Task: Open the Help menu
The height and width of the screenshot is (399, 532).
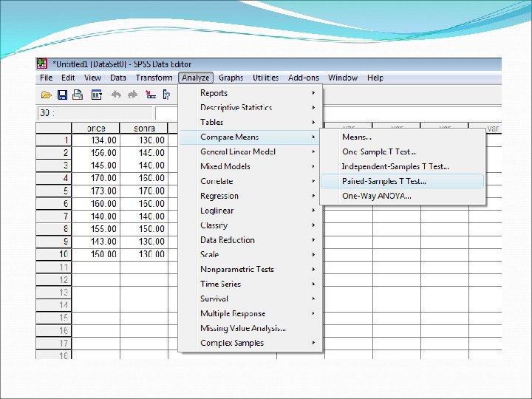Action: click(x=375, y=78)
